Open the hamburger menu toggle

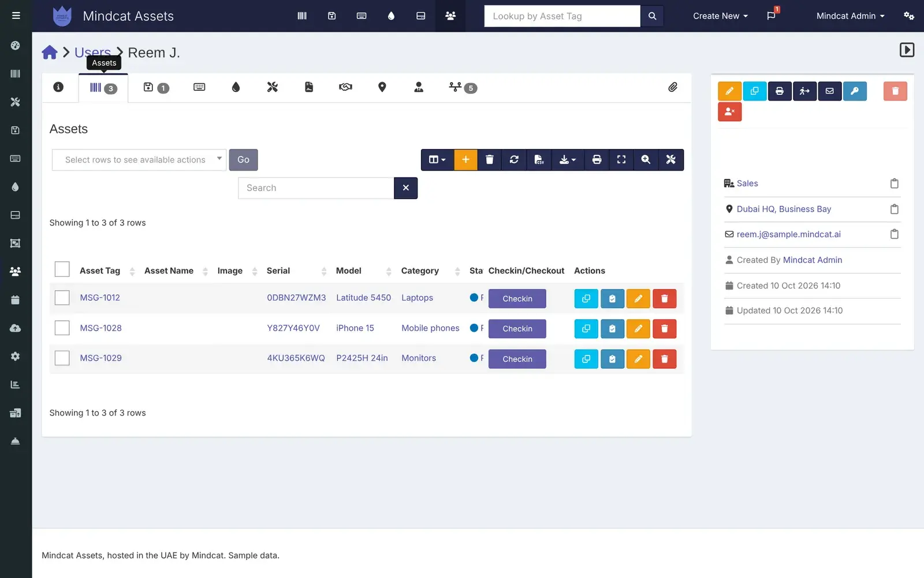16,16
